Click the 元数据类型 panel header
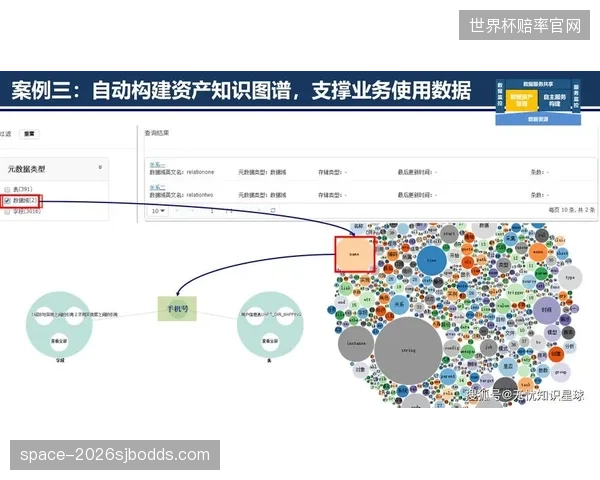 click(54, 169)
